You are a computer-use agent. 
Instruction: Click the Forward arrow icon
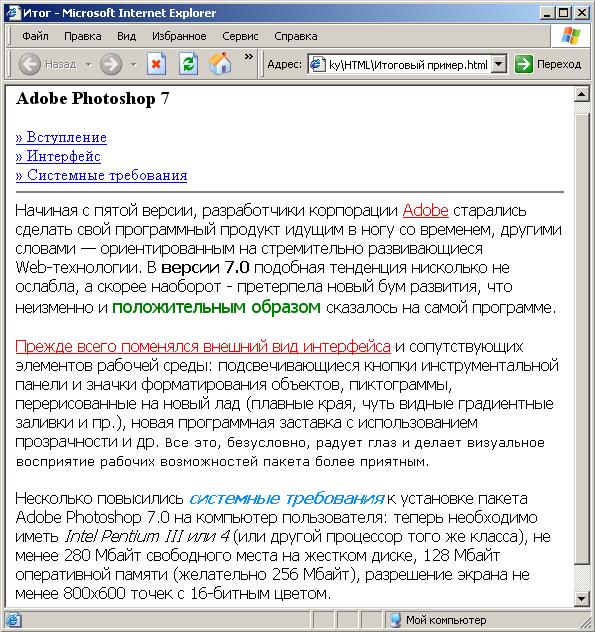tap(111, 64)
